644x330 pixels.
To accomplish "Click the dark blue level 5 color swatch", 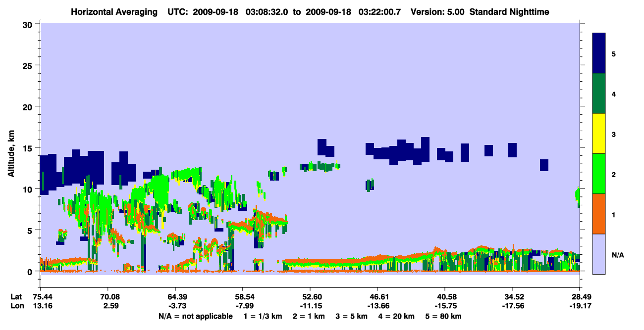I will click(599, 53).
